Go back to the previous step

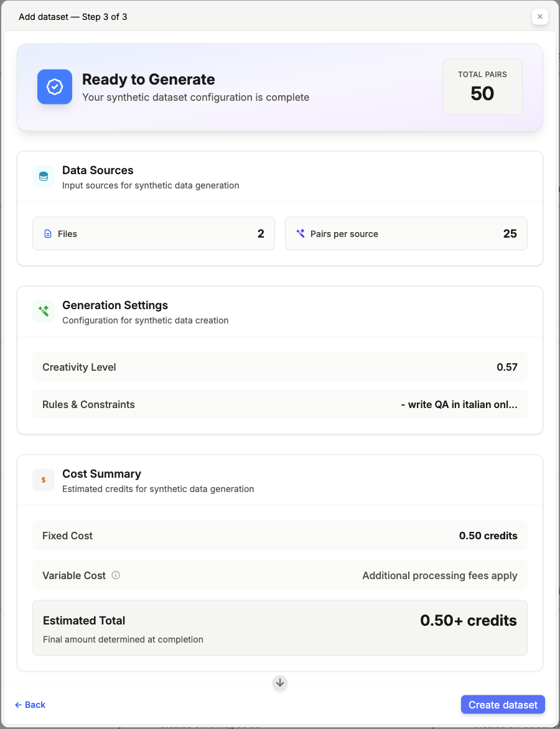coord(30,705)
